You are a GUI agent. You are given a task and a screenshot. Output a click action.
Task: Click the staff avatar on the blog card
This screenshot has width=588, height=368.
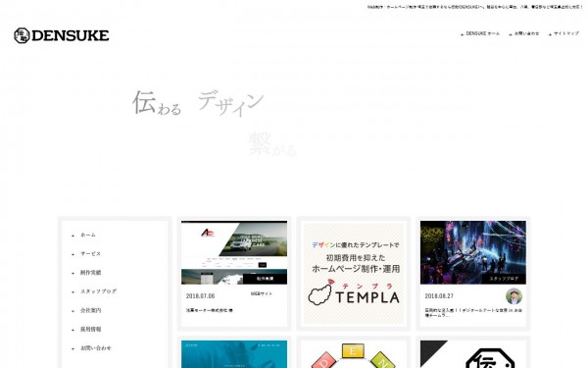pos(514,296)
